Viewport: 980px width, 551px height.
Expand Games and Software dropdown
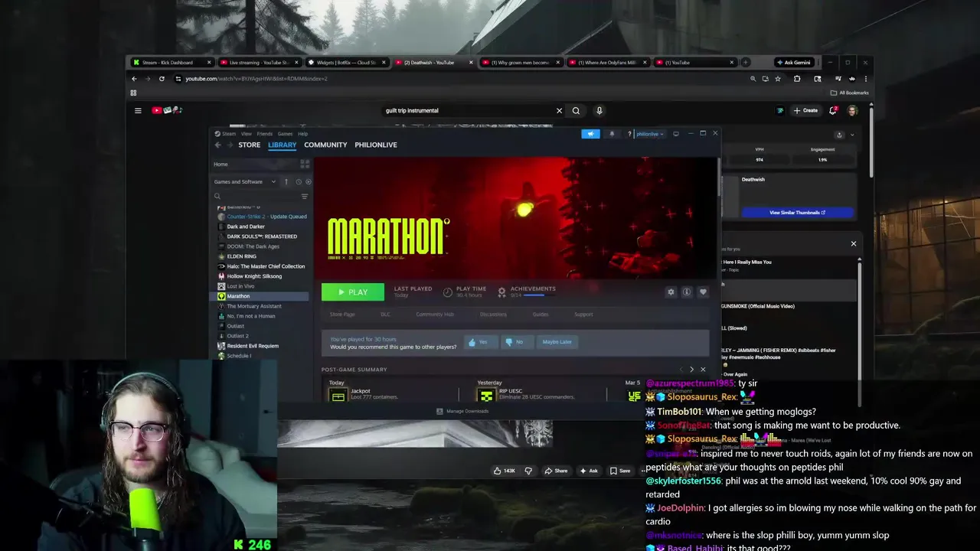pos(245,182)
